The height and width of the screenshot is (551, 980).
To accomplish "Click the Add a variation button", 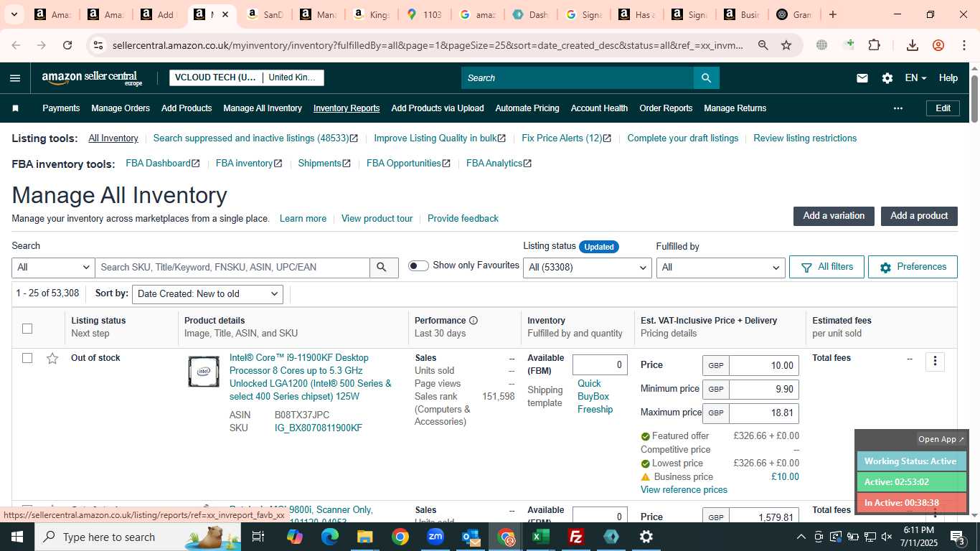I will pos(834,216).
